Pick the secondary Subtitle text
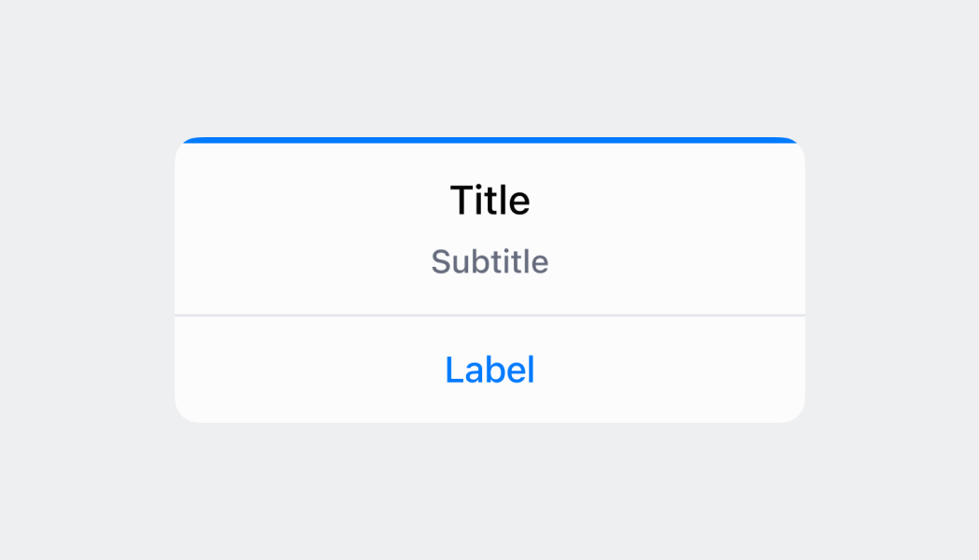979x560 pixels. pos(489,261)
